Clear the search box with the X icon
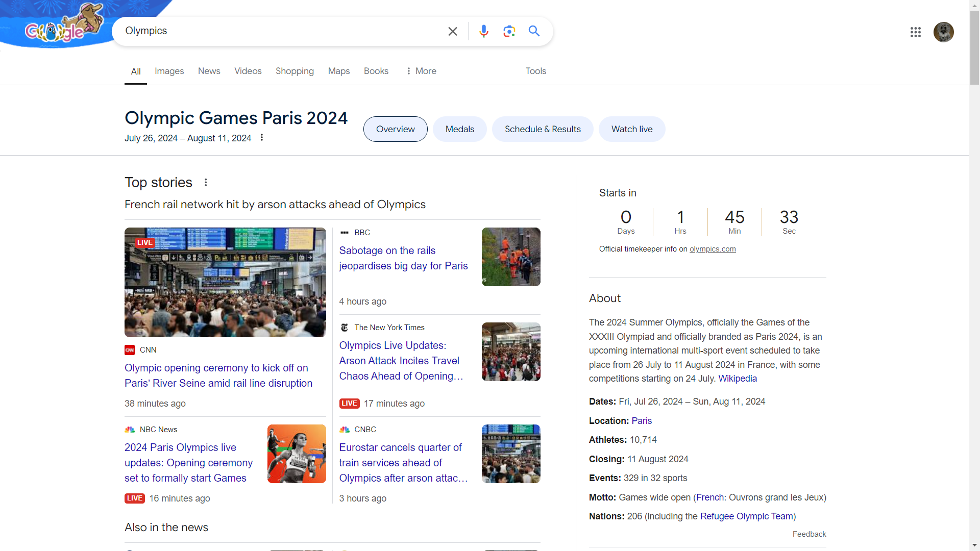Image resolution: width=980 pixels, height=551 pixels. click(x=452, y=32)
